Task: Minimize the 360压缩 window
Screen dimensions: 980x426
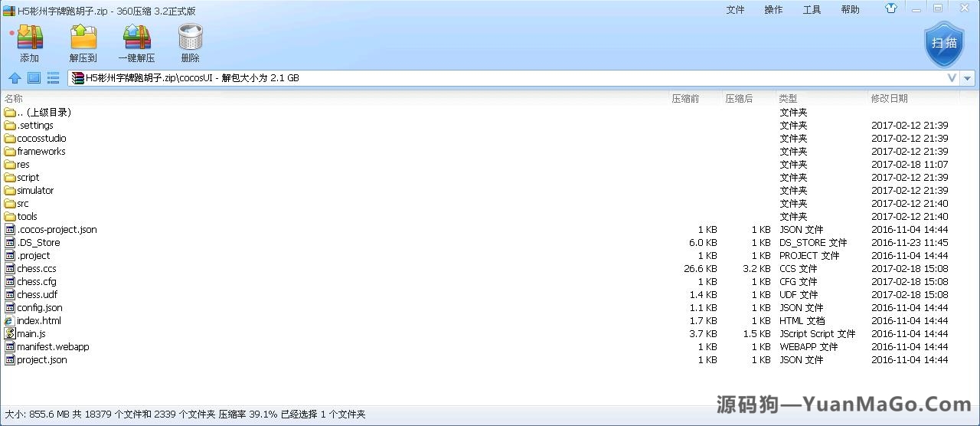Action: click(x=917, y=8)
